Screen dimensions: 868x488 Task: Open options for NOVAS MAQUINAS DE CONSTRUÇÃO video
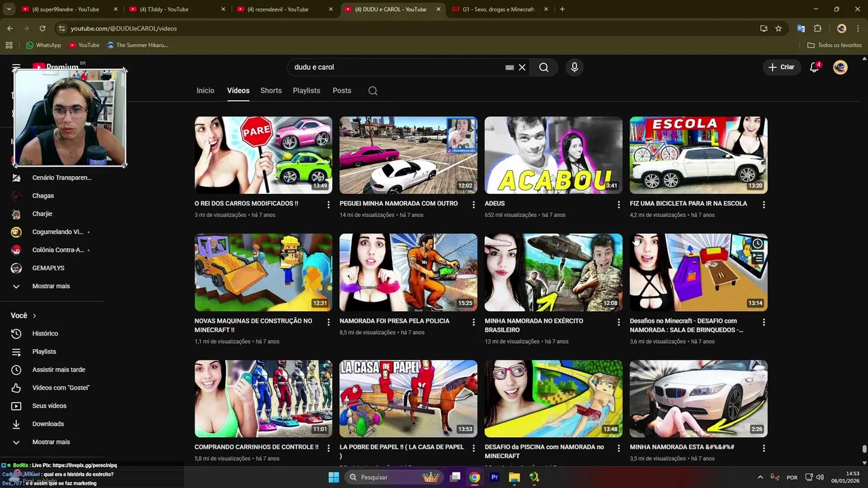click(329, 322)
